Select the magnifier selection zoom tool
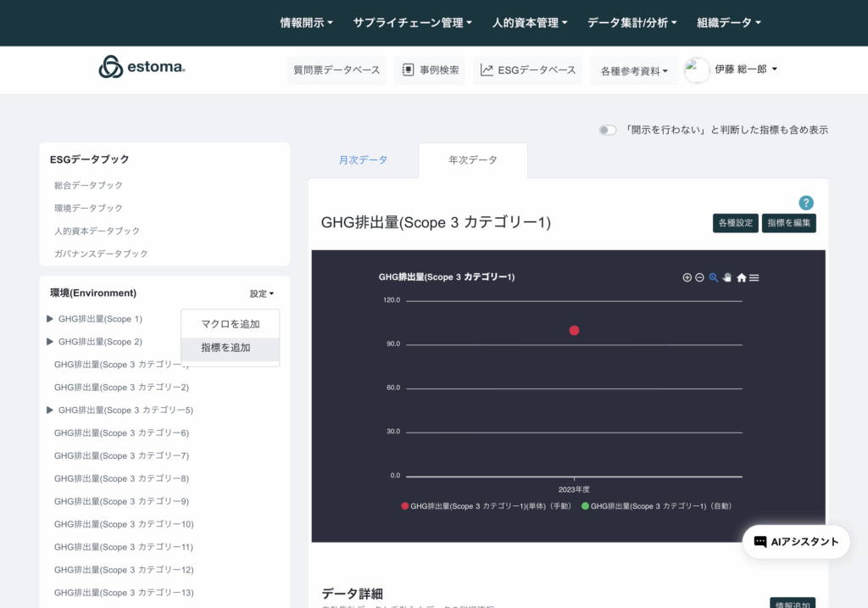 pyautogui.click(x=714, y=277)
